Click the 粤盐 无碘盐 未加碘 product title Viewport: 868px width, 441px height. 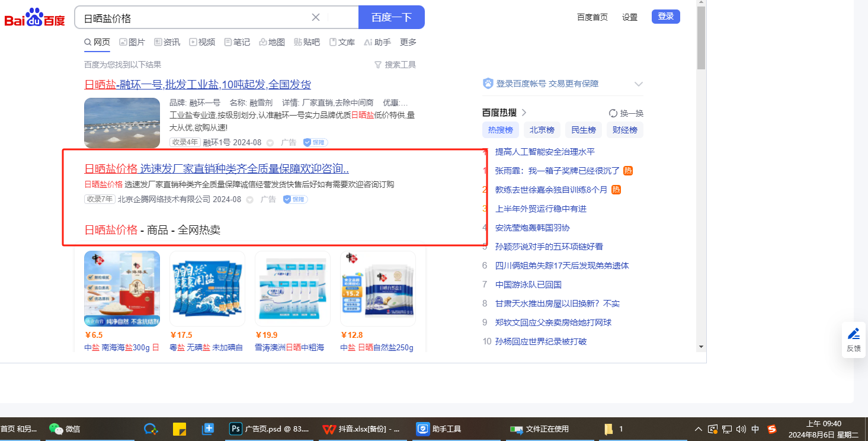pos(207,347)
